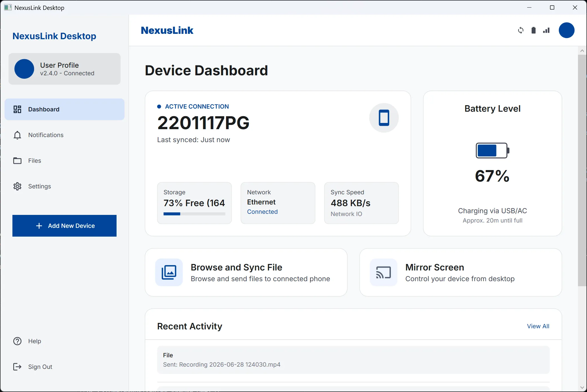Click the storage usage progress bar
Image resolution: width=587 pixels, height=392 pixels.
click(x=194, y=214)
